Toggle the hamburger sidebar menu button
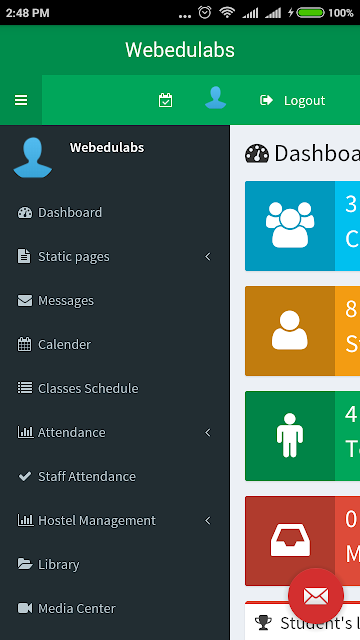This screenshot has width=360, height=640. pyautogui.click(x=21, y=100)
